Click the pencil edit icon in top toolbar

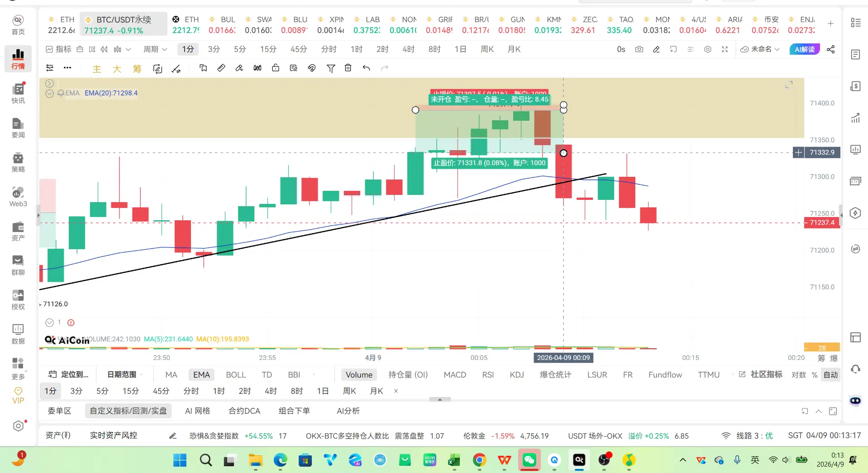click(656, 49)
